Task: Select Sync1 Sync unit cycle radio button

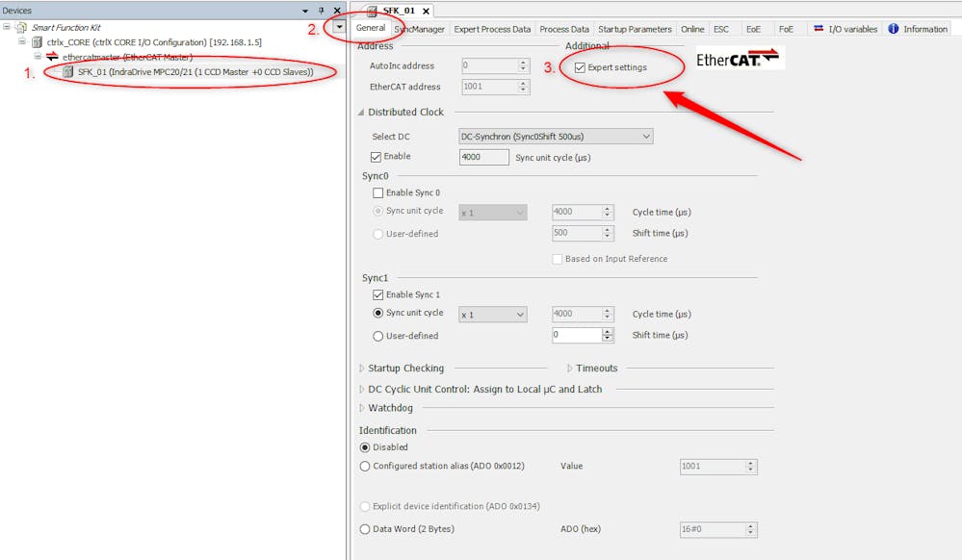Action: pos(377,313)
